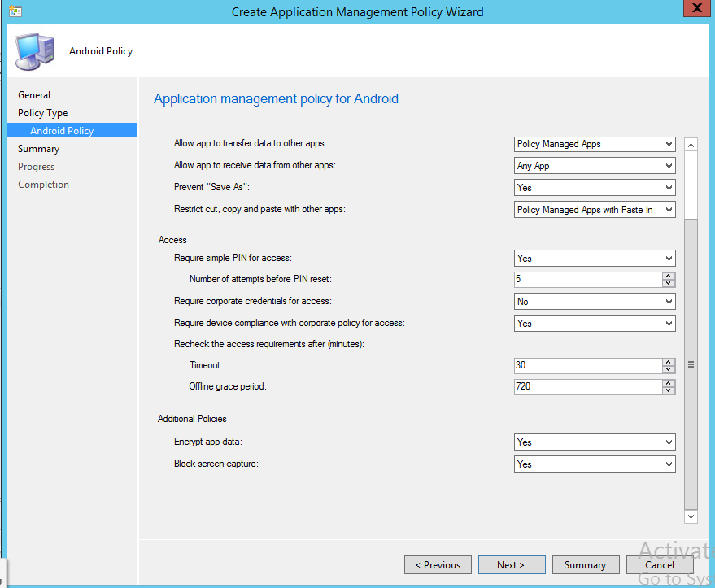The image size is (715, 588).
Task: Decrease the Timeout value with the down stepper
Action: [668, 368]
